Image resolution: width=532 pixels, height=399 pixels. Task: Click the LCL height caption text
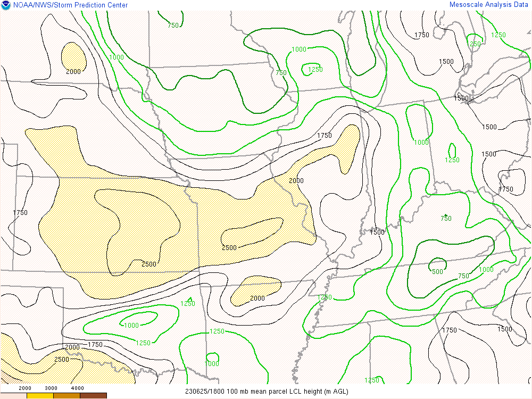coord(266,392)
